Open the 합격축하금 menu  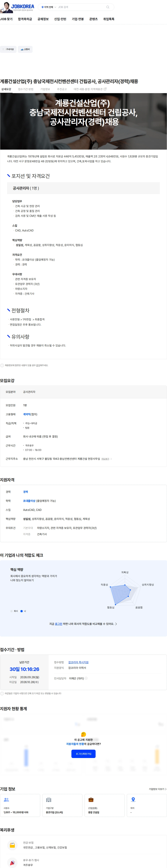[x=25, y=19]
